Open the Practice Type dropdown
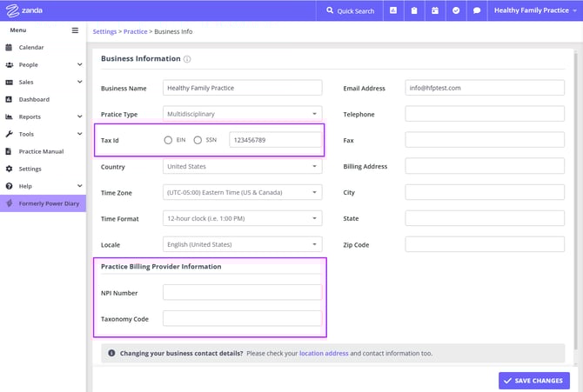 click(242, 114)
